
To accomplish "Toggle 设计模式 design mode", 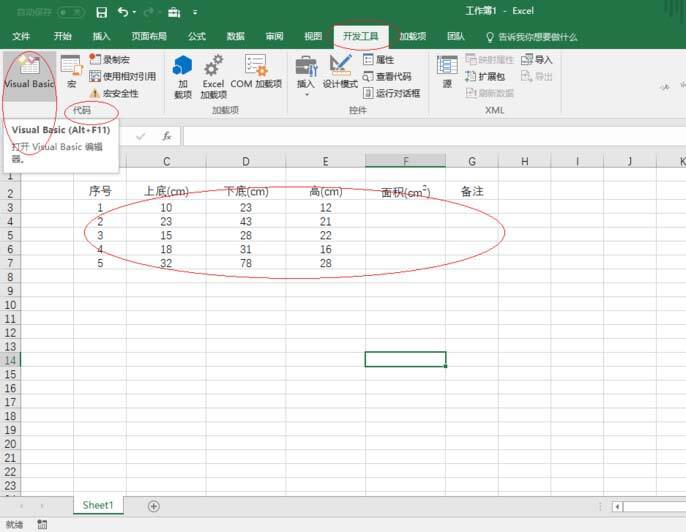I will (x=340, y=74).
